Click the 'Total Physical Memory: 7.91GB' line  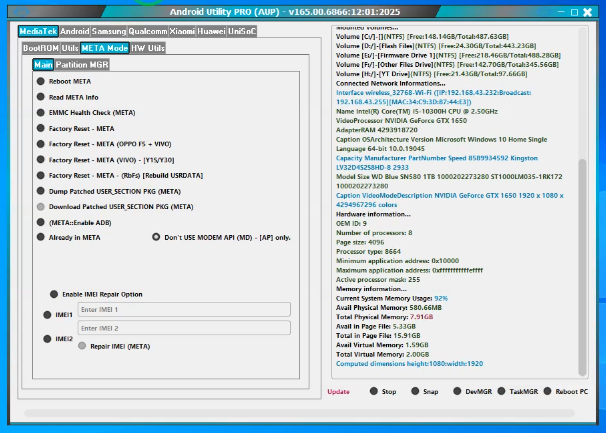384,317
